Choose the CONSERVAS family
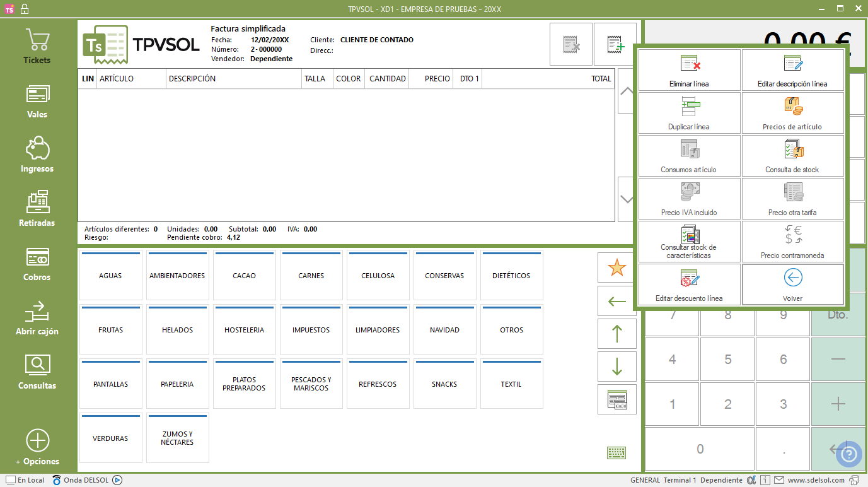The height and width of the screenshot is (487, 868). click(x=444, y=276)
